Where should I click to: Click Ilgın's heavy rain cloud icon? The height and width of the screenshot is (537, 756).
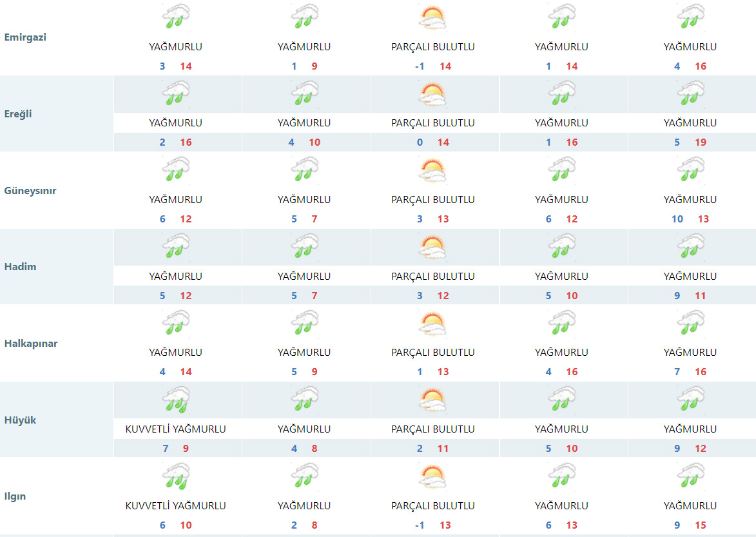pos(175,476)
